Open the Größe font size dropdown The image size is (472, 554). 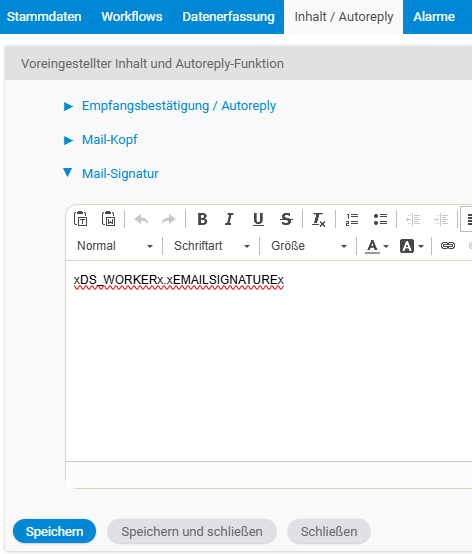(308, 246)
